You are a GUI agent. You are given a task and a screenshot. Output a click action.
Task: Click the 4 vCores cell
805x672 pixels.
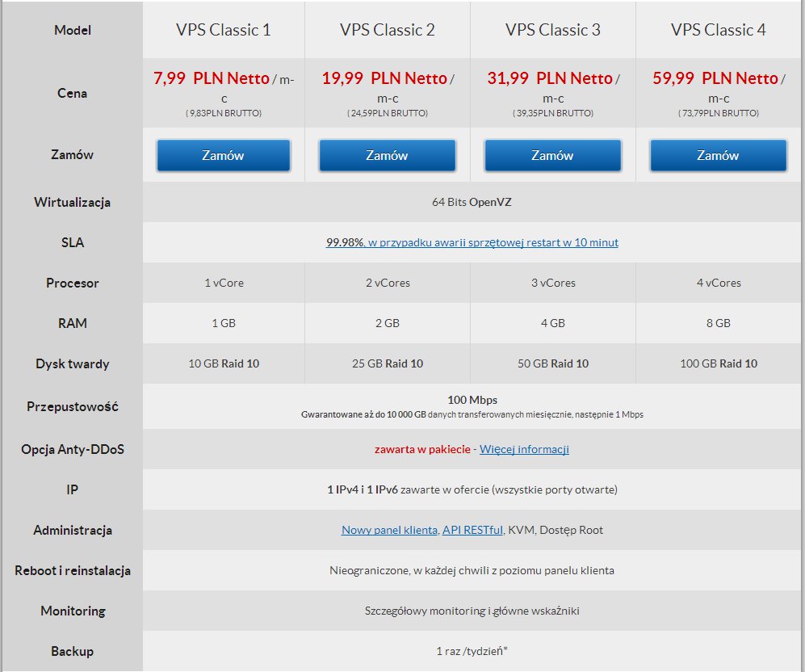click(719, 283)
